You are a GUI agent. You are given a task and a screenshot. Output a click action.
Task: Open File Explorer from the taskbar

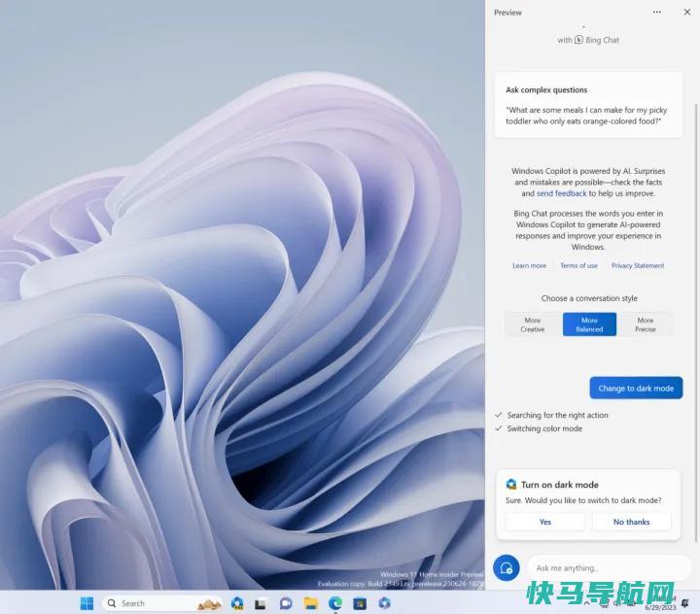click(x=311, y=603)
